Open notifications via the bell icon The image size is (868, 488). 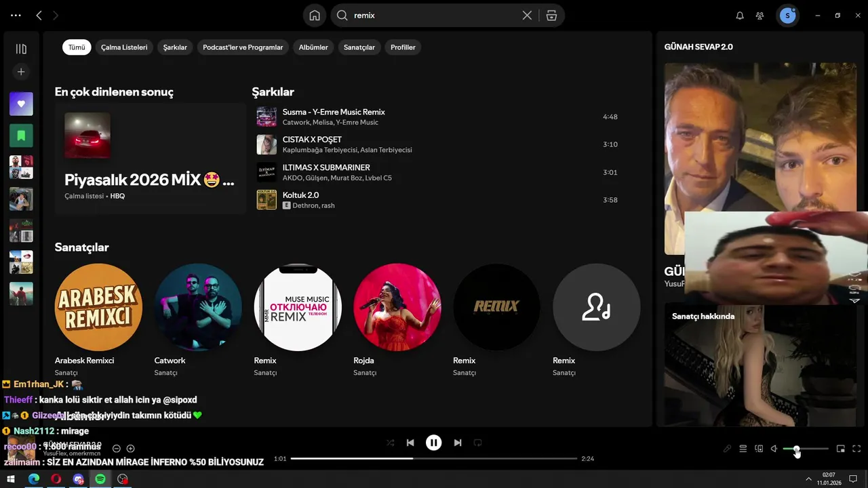tap(740, 15)
